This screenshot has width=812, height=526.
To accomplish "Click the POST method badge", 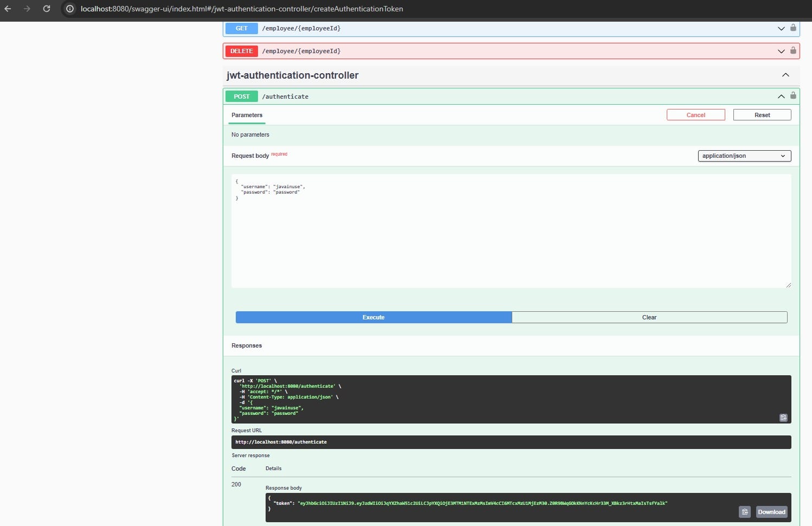I will coord(242,97).
